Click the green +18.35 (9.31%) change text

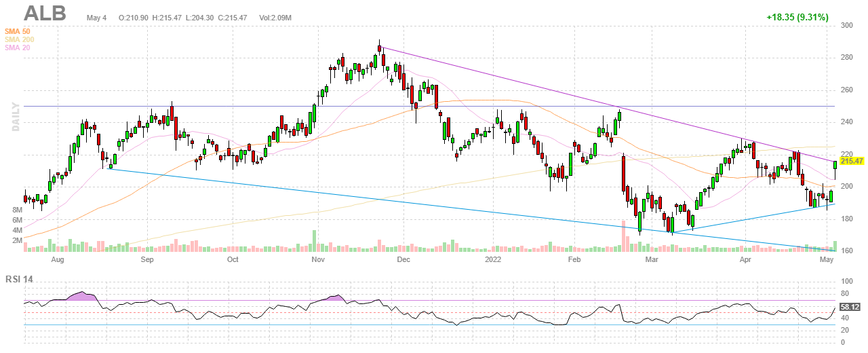click(x=797, y=17)
